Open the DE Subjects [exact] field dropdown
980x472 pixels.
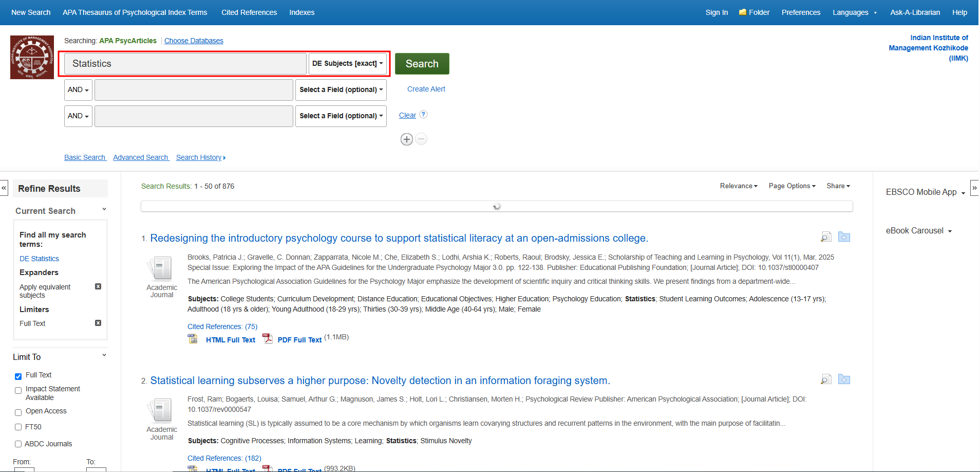coord(347,64)
